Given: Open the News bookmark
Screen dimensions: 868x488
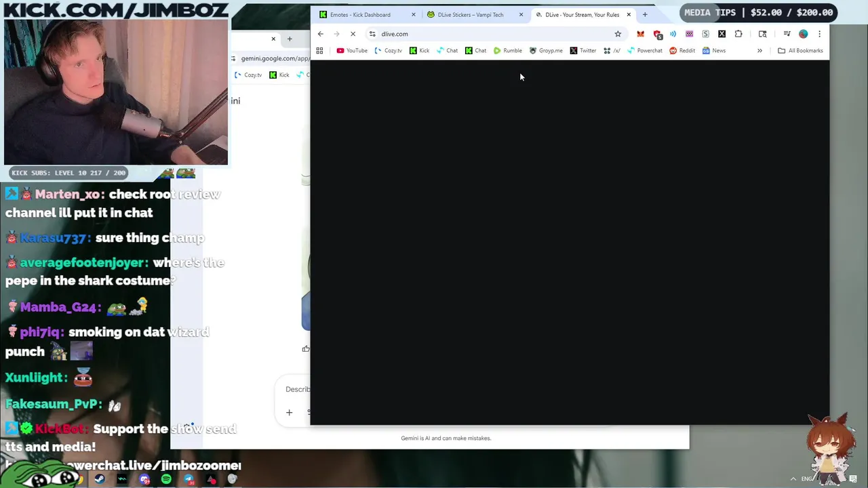Looking at the screenshot, I should click(x=714, y=51).
